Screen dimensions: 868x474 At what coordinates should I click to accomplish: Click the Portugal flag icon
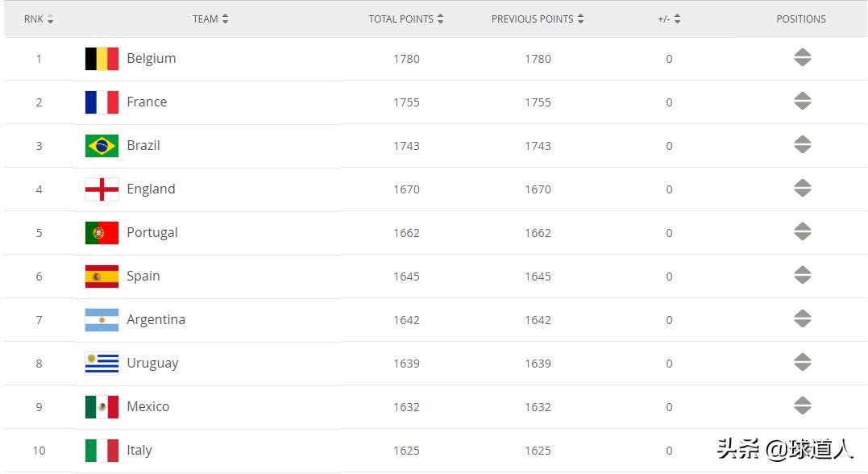tap(102, 233)
